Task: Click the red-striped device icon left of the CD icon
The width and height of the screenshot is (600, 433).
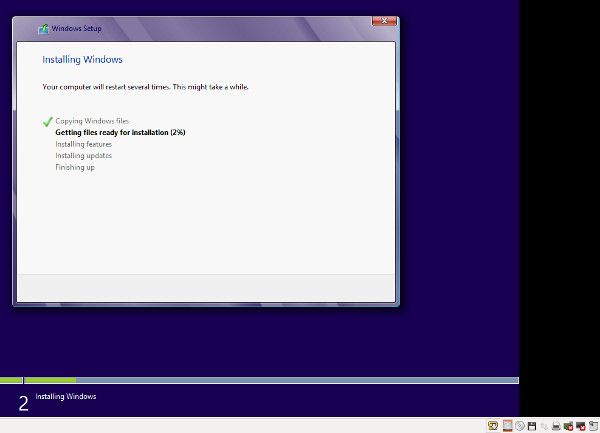Action: click(x=507, y=426)
